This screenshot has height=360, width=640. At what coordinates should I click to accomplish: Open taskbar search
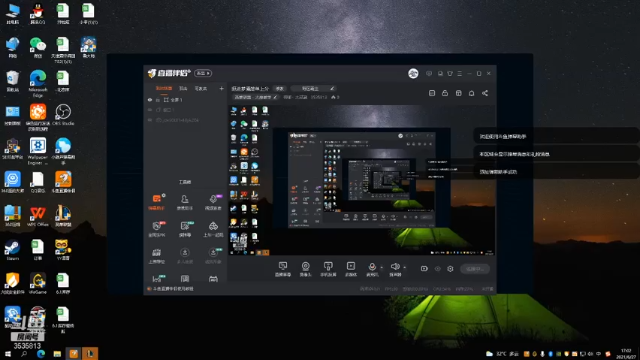point(24,354)
